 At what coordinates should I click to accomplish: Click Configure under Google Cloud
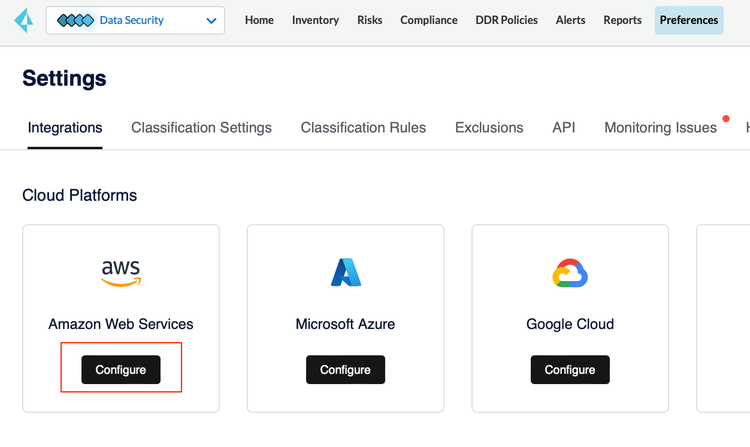coord(570,370)
